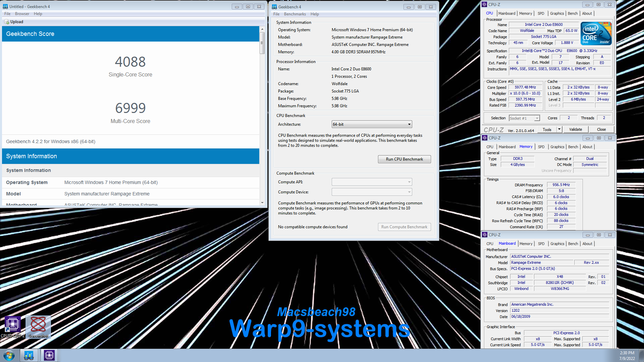Click top CPU-Z window title icon
This screenshot has height=362, width=644.
pyautogui.click(x=484, y=4)
